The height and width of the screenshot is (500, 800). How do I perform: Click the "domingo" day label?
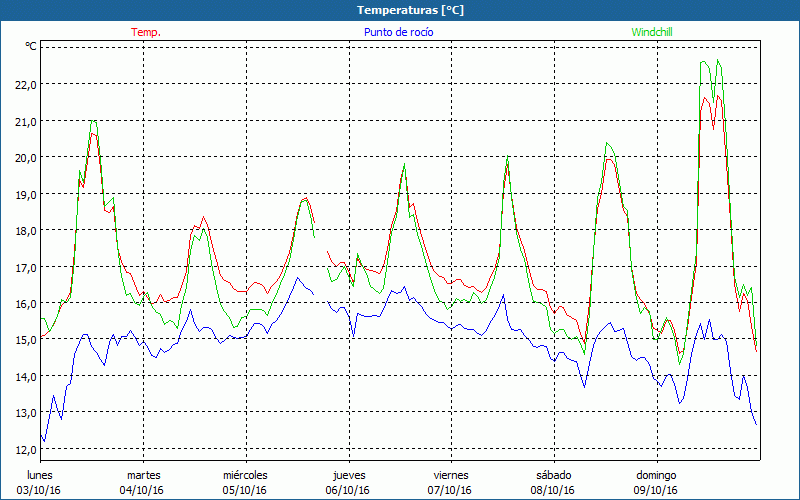[x=656, y=474]
